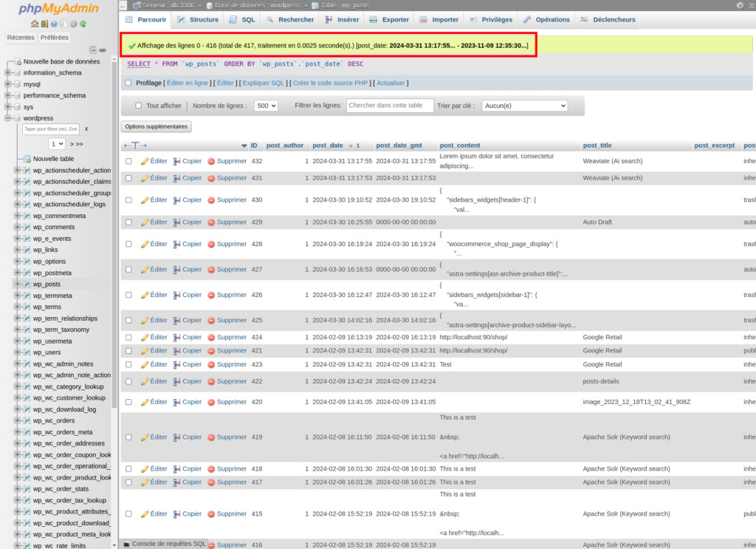The height and width of the screenshot is (549, 756).
Task: Expand the performance_schema database node
Action: tap(7, 95)
